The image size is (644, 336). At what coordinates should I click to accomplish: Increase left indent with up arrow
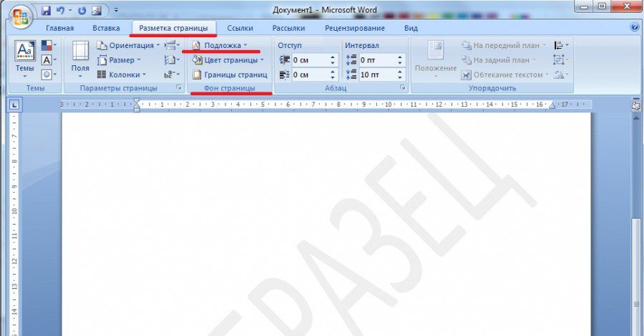(x=333, y=57)
